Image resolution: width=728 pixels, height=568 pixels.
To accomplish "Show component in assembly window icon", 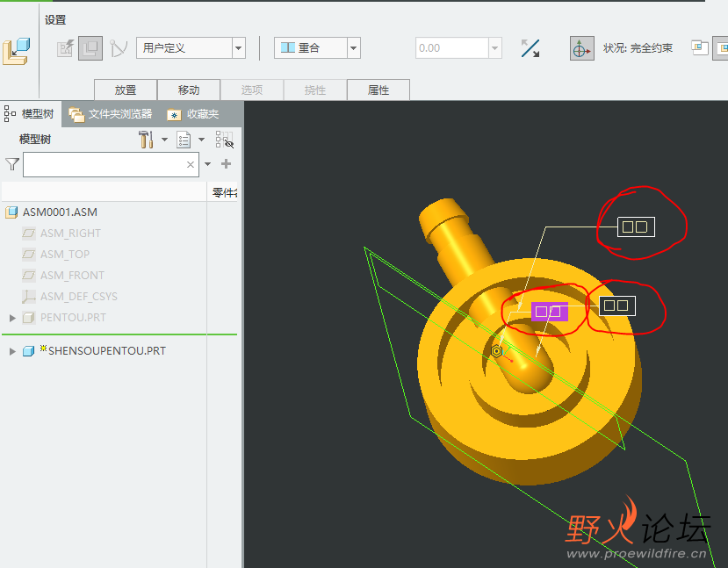I will tap(722, 48).
